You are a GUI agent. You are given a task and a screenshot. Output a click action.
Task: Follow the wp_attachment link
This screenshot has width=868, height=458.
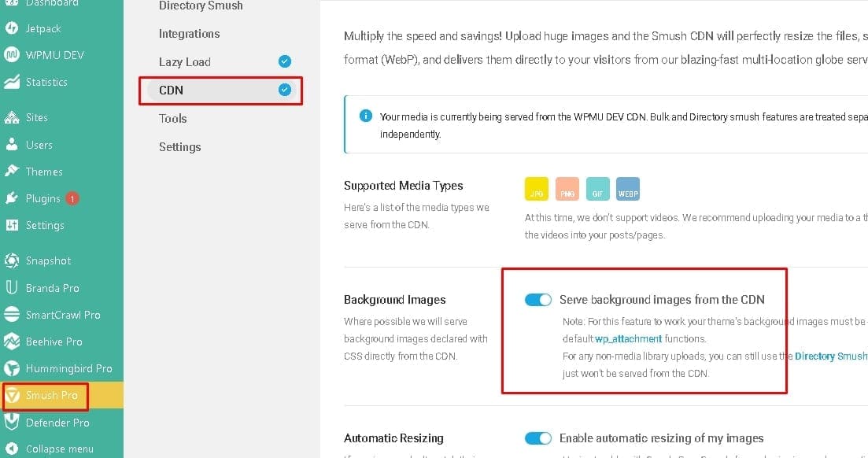point(628,338)
